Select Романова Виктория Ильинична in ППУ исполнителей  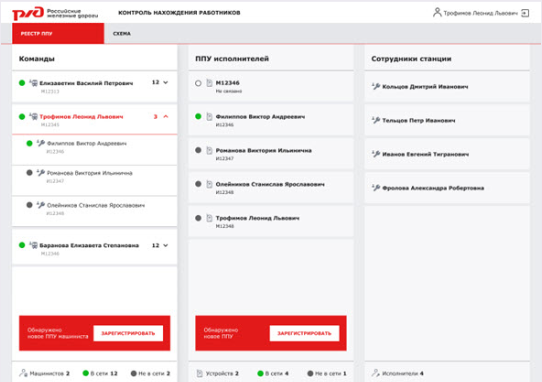point(271,153)
